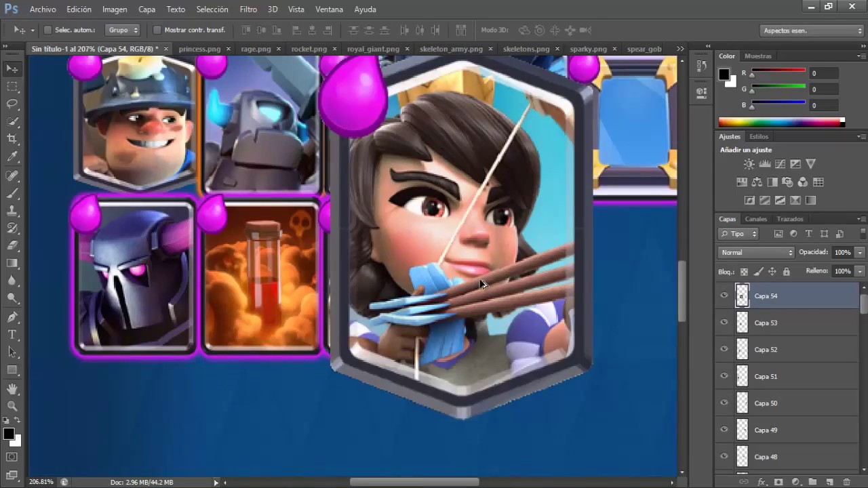Add a Hue/Saturation adjustment
Viewport: 868px width, 488px height.
coord(741,182)
